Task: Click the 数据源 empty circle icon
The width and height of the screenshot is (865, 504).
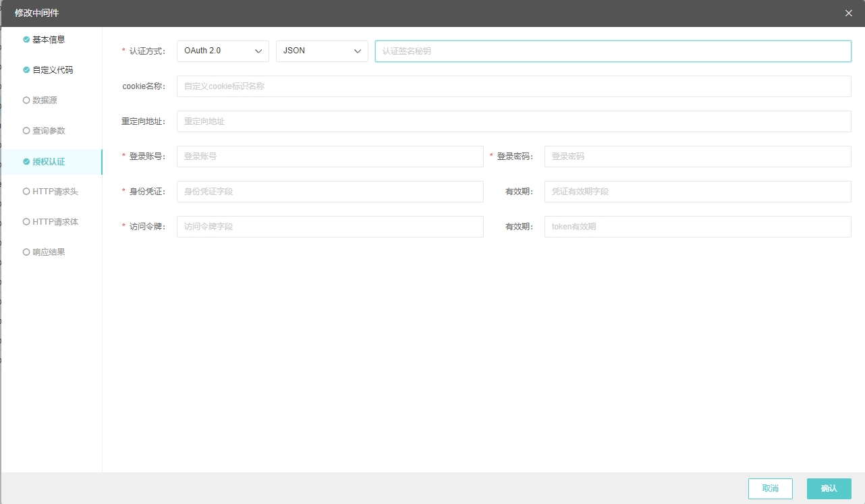Action: pyautogui.click(x=26, y=101)
